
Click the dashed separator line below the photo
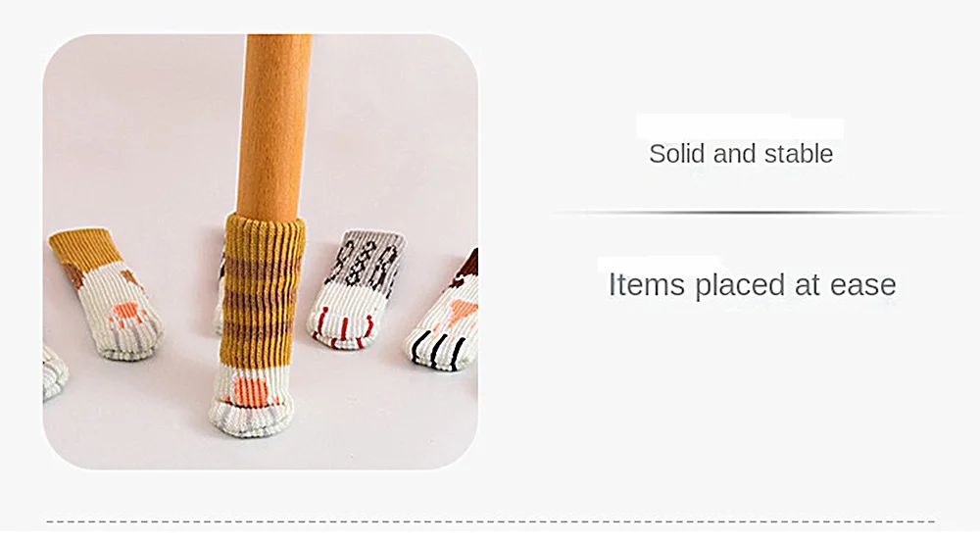(x=491, y=521)
